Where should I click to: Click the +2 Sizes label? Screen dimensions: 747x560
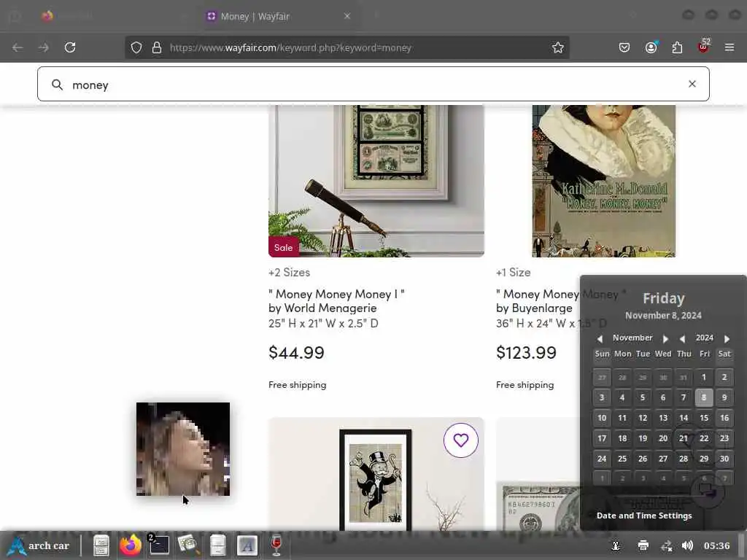click(289, 273)
